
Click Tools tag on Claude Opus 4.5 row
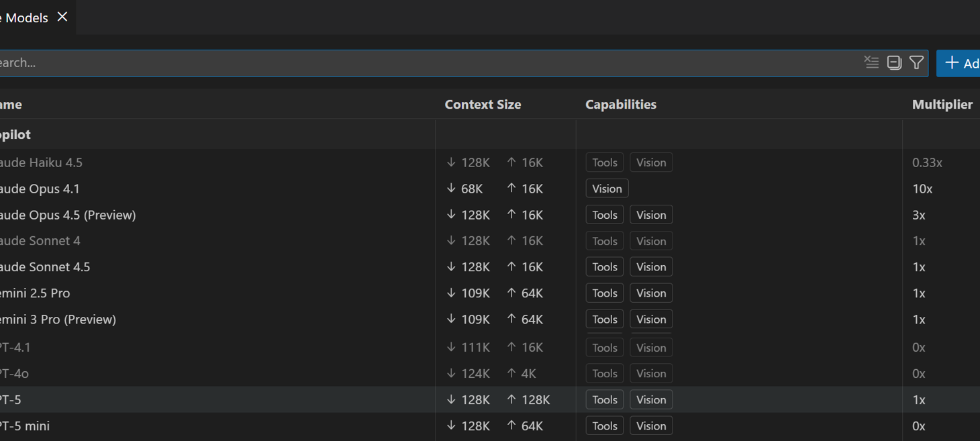pyautogui.click(x=605, y=215)
